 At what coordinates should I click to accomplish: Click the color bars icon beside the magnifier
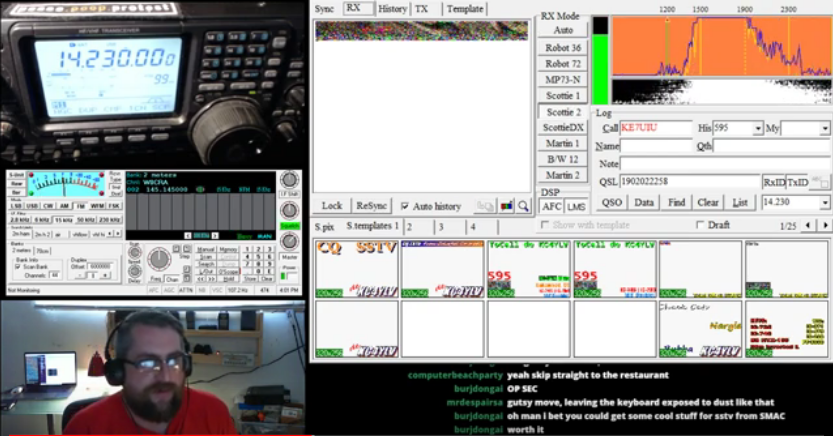[x=506, y=206]
